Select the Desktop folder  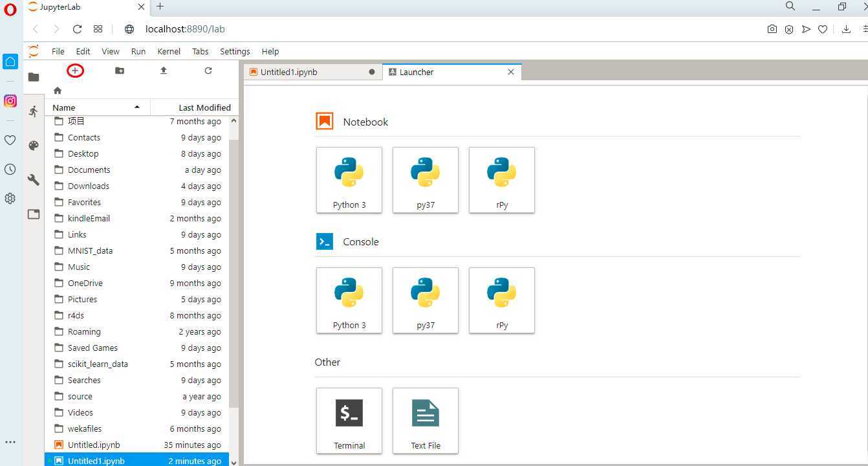point(137,153)
